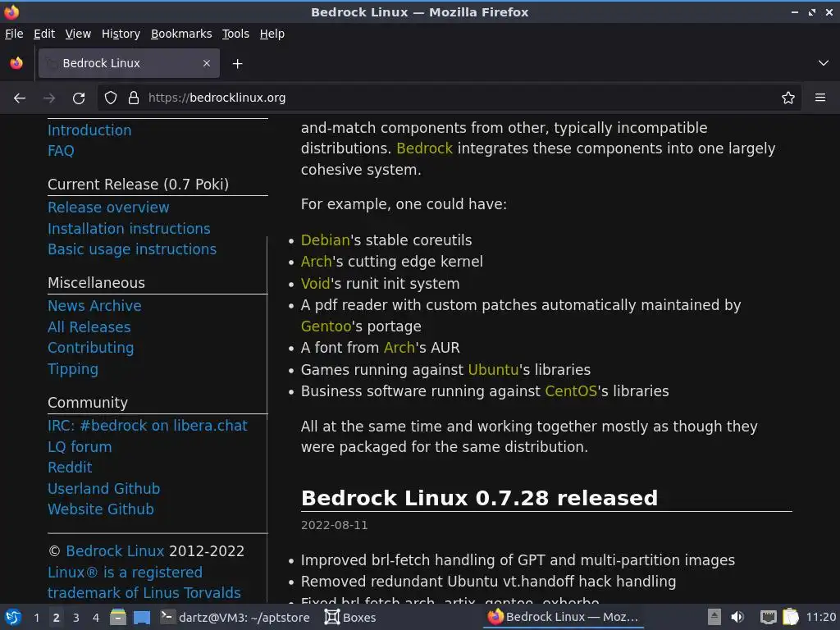Open the taskbar start menu icon
Image resolution: width=840 pixels, height=630 pixels.
[x=13, y=618]
